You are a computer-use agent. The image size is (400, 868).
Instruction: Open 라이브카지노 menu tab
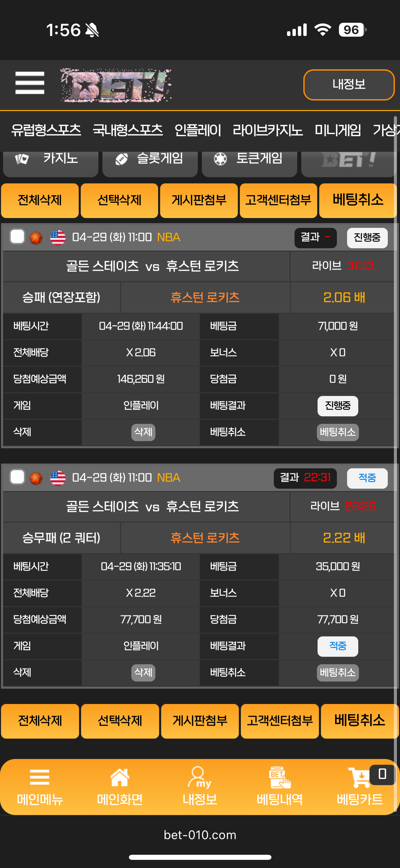click(x=268, y=130)
